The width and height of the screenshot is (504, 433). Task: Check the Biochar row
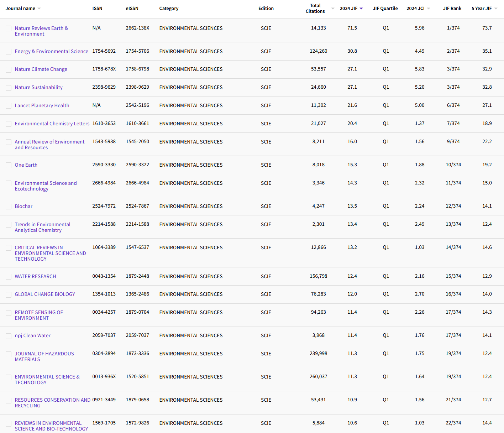point(9,207)
